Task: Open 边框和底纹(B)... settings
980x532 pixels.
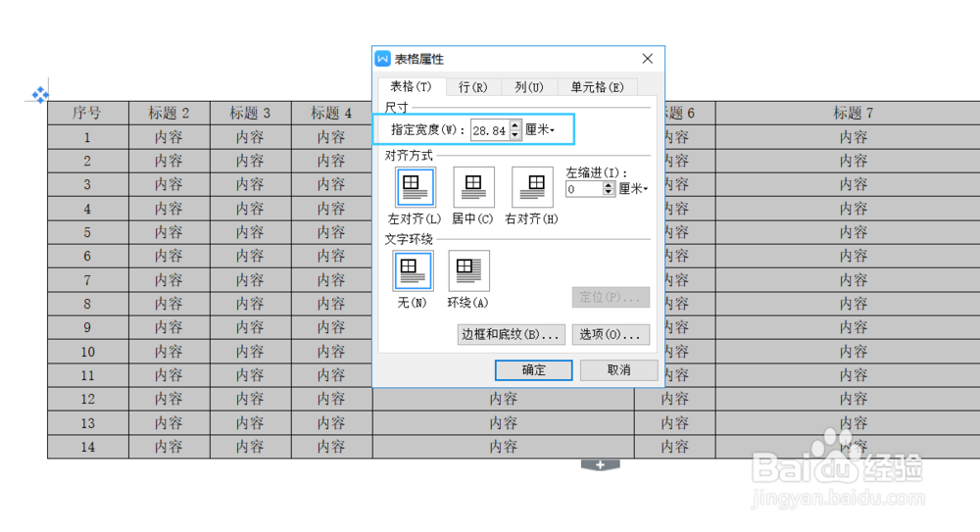Action: pos(512,334)
